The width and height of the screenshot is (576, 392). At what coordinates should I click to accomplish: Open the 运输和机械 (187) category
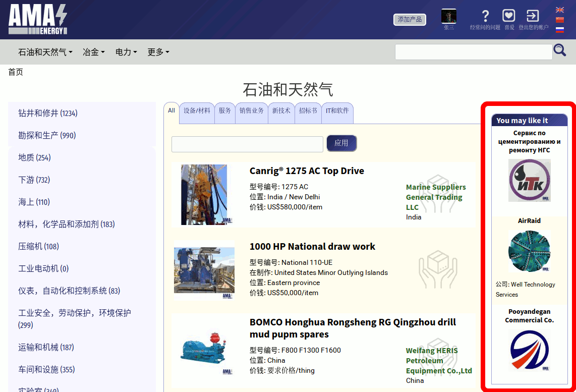(x=46, y=348)
